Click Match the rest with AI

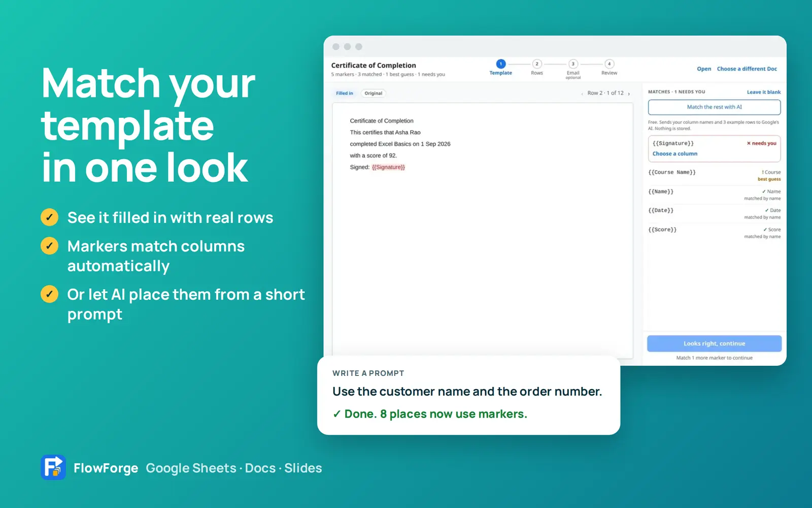(714, 107)
